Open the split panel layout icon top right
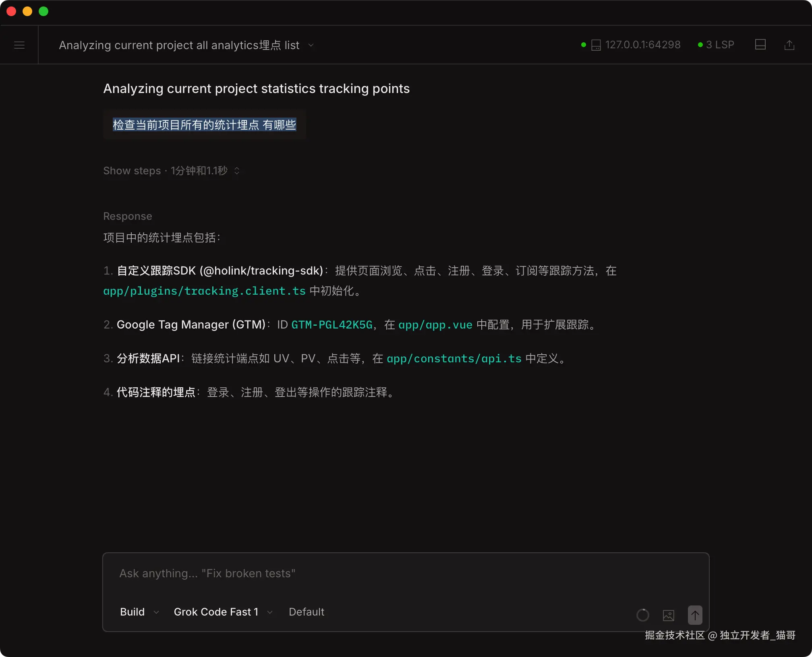Viewport: 812px width, 657px height. click(760, 45)
